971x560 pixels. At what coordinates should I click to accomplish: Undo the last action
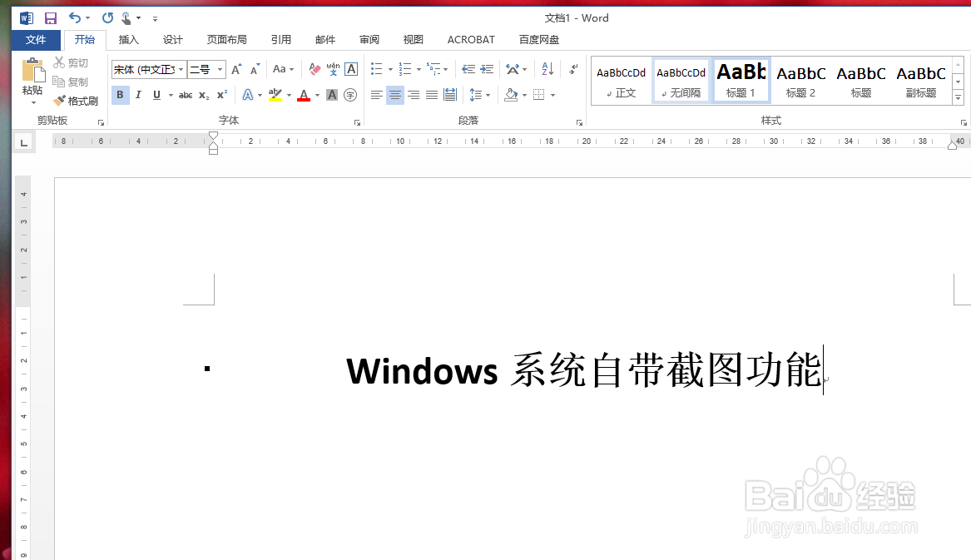(75, 18)
